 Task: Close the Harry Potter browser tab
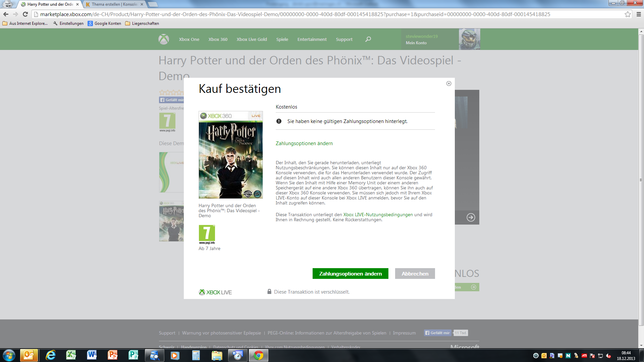point(77,4)
